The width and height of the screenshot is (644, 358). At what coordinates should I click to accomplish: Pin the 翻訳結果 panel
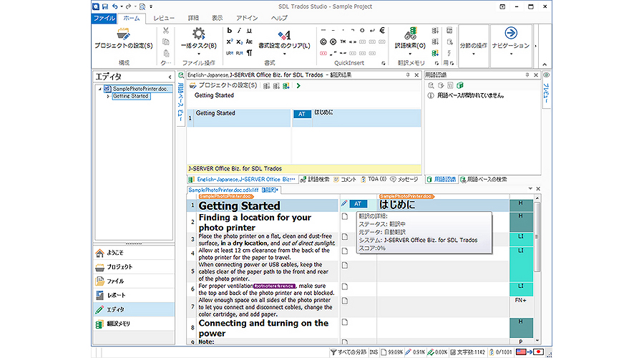point(408,75)
